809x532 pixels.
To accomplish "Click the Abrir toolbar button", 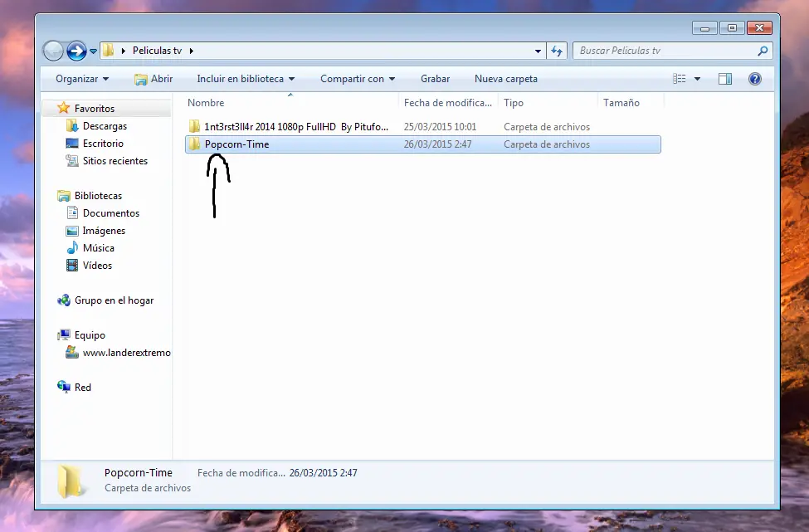I will click(x=154, y=79).
